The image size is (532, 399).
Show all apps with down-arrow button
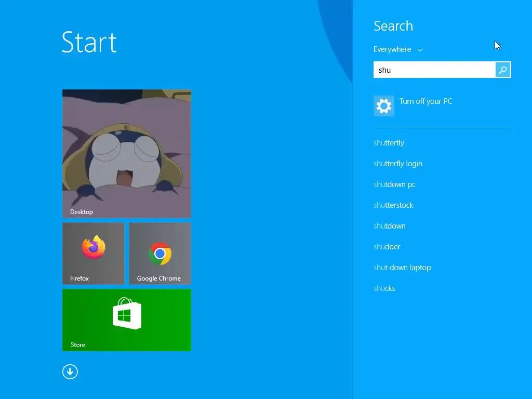tap(70, 372)
